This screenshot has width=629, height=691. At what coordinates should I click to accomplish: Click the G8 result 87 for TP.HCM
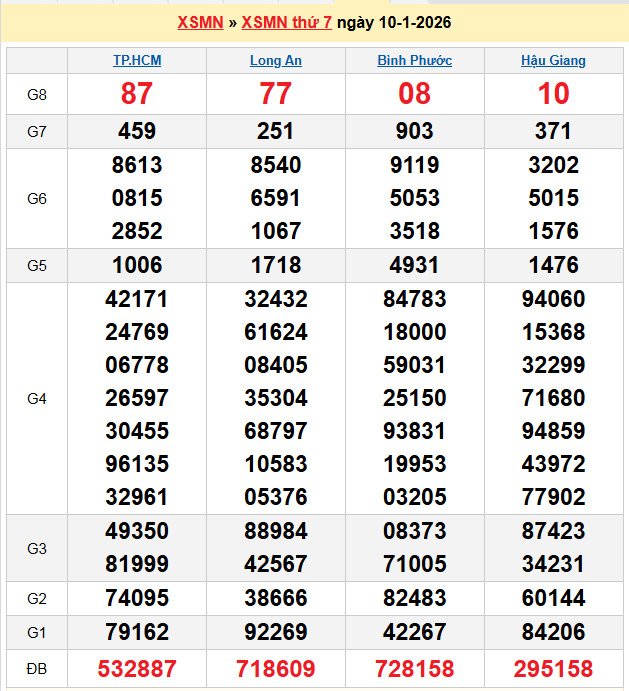click(x=137, y=94)
